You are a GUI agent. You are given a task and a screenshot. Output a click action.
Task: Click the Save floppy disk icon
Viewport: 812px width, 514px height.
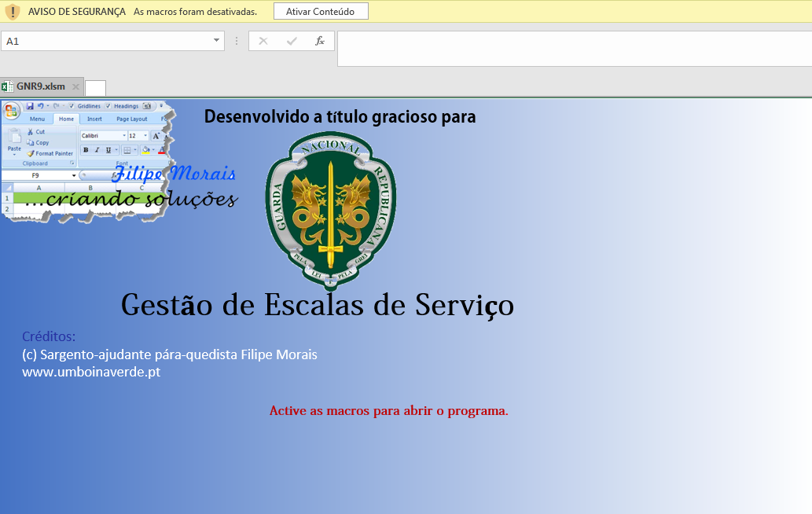point(30,106)
